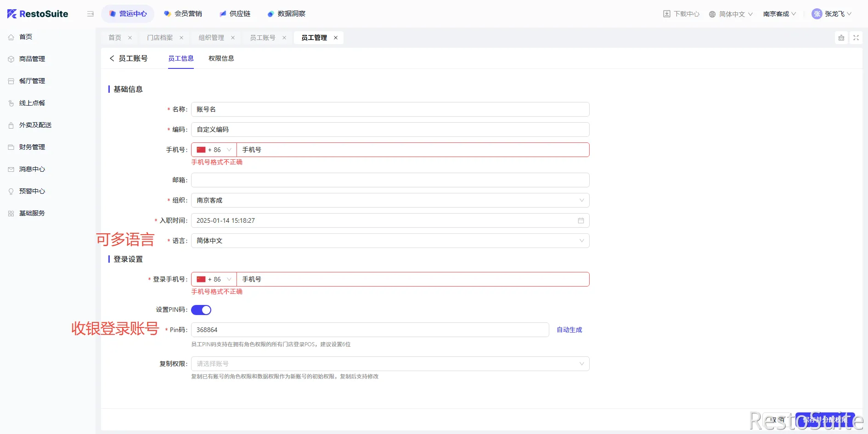Click the user avatar icon
The image size is (868, 434).
pyautogui.click(x=817, y=14)
